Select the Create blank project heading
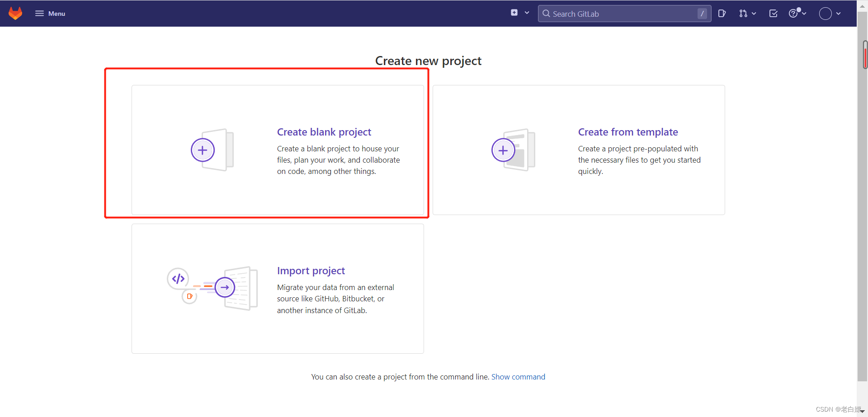Screen dimensions: 868x417 (324, 132)
